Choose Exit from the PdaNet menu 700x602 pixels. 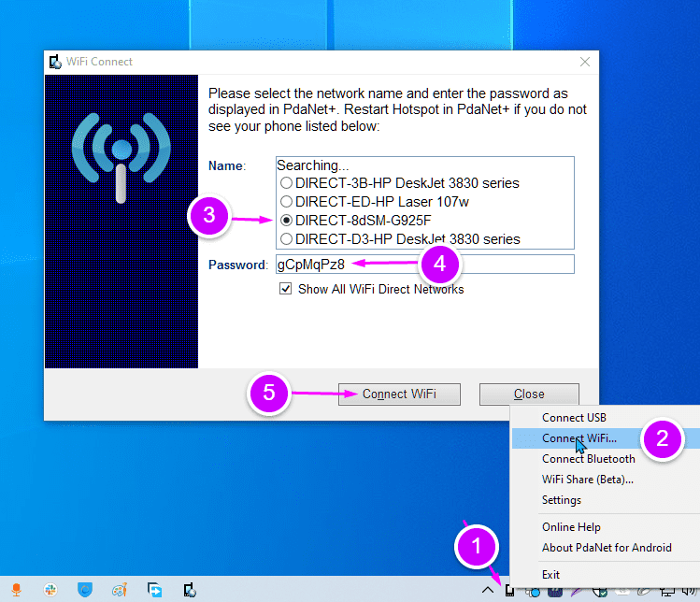pos(605,575)
